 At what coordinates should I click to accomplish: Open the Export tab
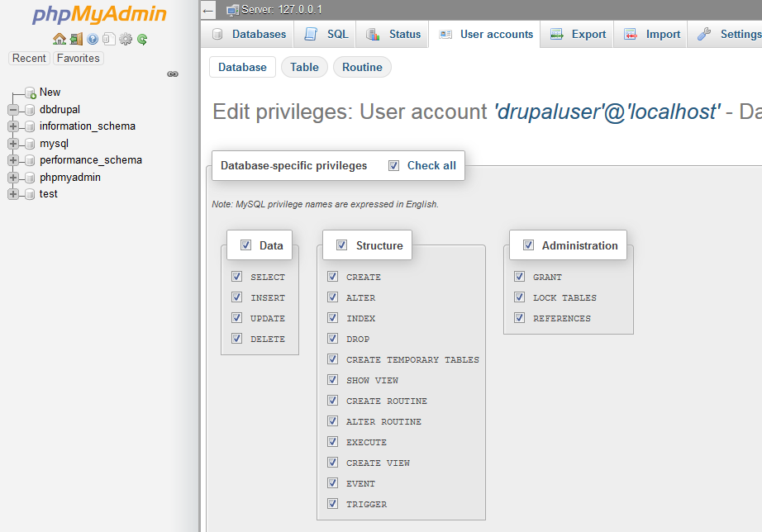[x=578, y=35]
